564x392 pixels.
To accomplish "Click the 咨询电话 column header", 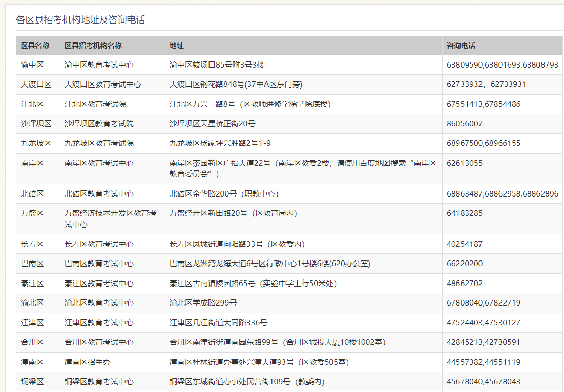I will [x=461, y=46].
